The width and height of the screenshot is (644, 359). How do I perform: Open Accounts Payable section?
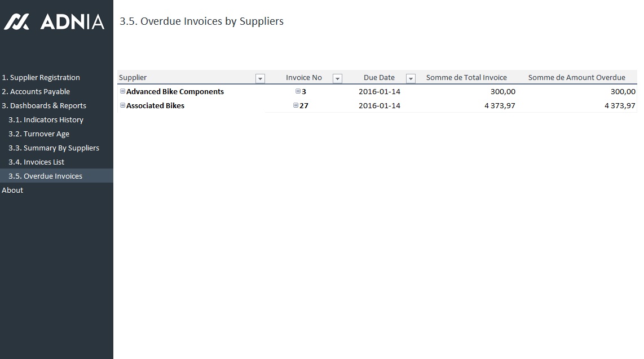click(36, 92)
